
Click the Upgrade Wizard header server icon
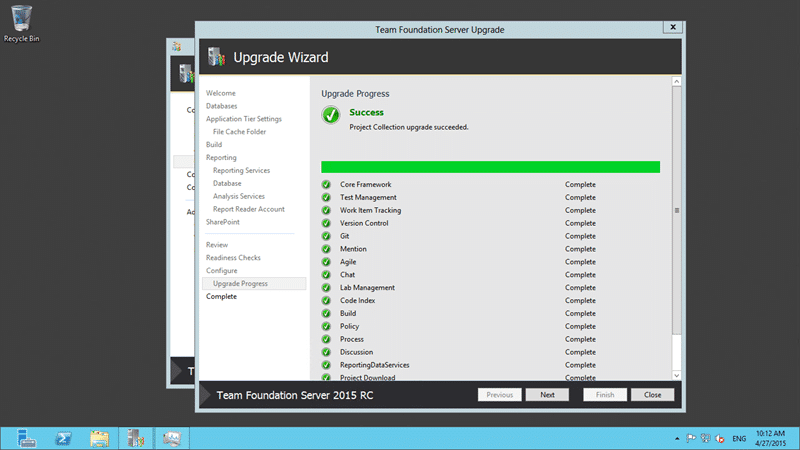pyautogui.click(x=216, y=57)
